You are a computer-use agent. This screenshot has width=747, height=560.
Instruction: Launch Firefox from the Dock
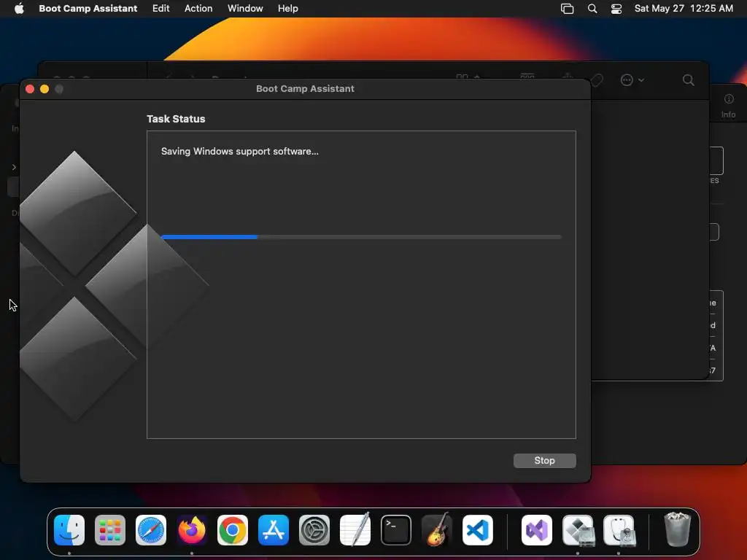click(x=192, y=530)
